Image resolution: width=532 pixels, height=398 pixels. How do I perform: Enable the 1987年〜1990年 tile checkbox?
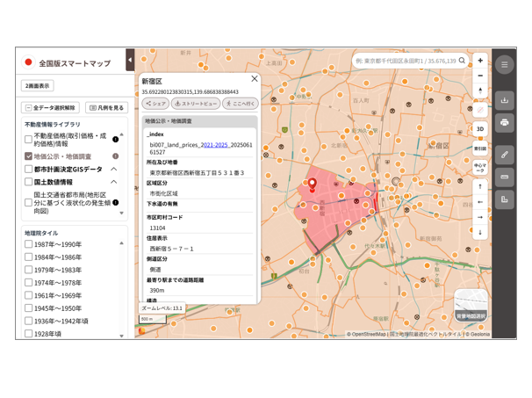(29, 244)
